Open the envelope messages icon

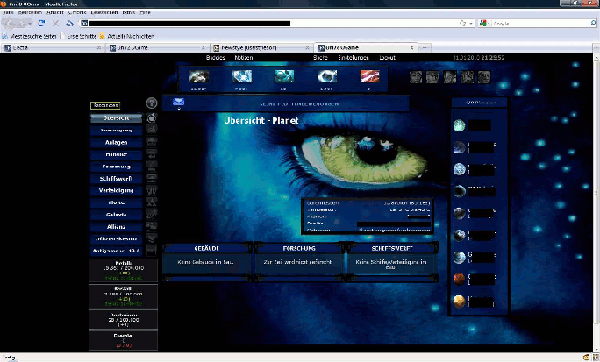point(178,101)
